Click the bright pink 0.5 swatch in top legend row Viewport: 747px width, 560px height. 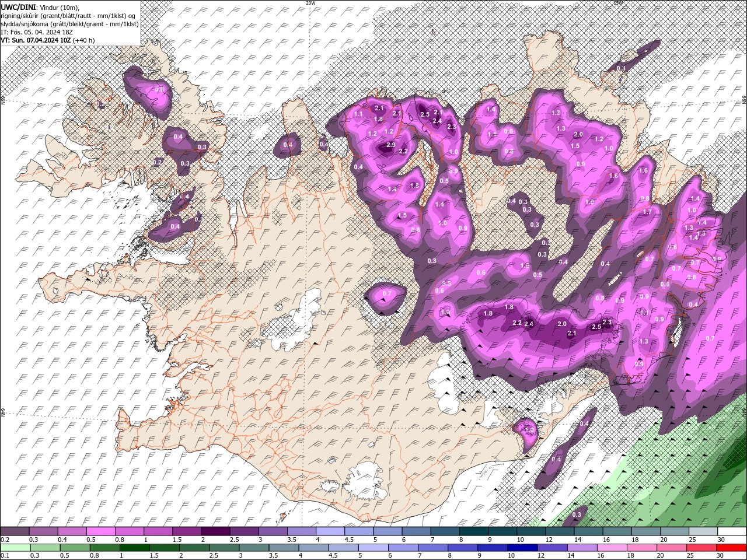(100, 531)
